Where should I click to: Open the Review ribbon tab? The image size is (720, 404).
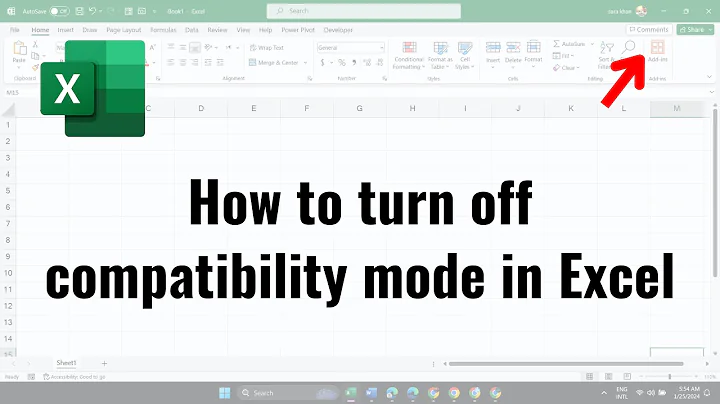(x=217, y=30)
